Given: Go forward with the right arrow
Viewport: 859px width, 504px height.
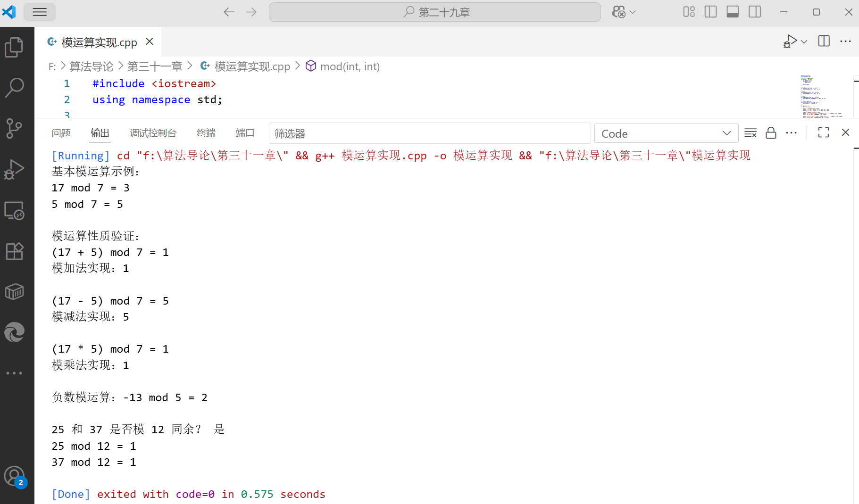Looking at the screenshot, I should [251, 12].
